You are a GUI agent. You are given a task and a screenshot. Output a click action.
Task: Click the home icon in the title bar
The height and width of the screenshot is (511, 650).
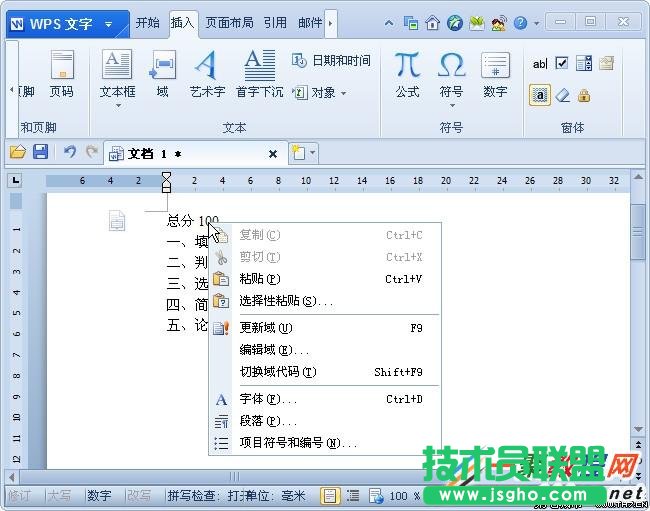[432, 22]
